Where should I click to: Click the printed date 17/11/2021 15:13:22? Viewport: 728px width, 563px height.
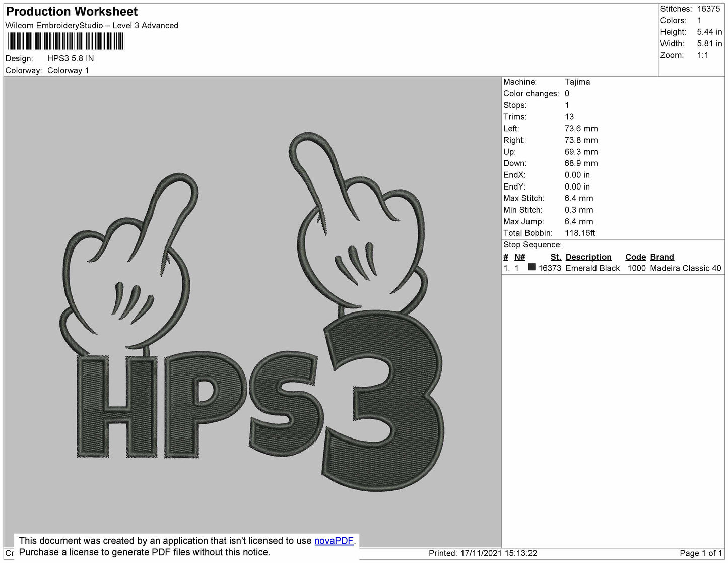pos(499,553)
